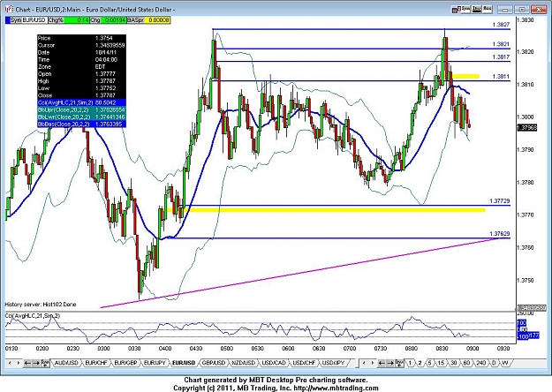Click the 1.3811 horizontal line label
The height and width of the screenshot is (392, 552).
(x=501, y=77)
